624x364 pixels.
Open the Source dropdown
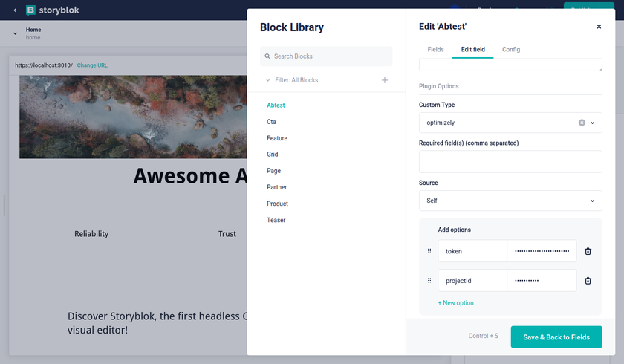(510, 201)
